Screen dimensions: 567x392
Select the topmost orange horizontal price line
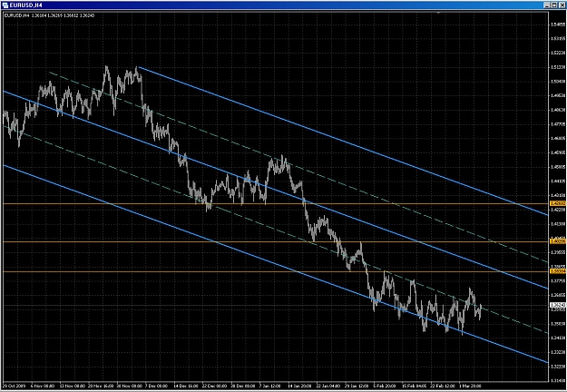pos(275,203)
